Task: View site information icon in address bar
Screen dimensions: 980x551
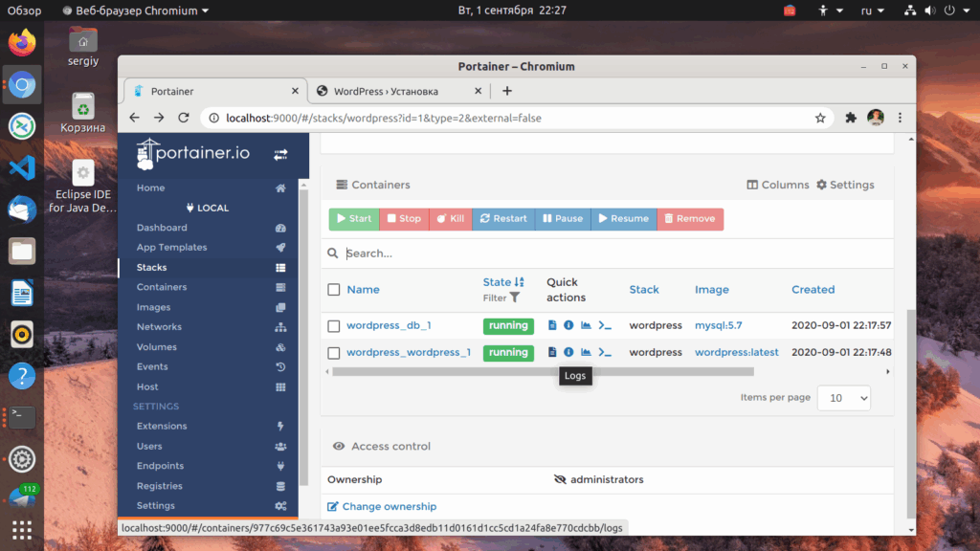Action: point(213,118)
